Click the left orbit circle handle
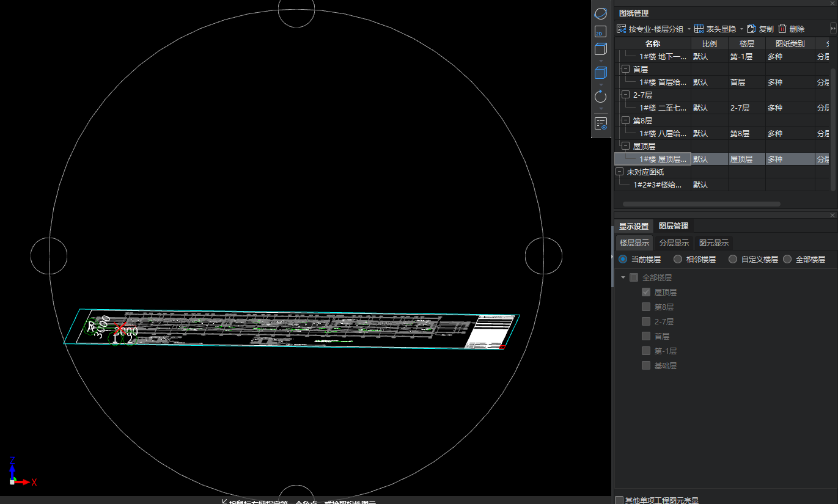The width and height of the screenshot is (838, 504). click(x=49, y=256)
